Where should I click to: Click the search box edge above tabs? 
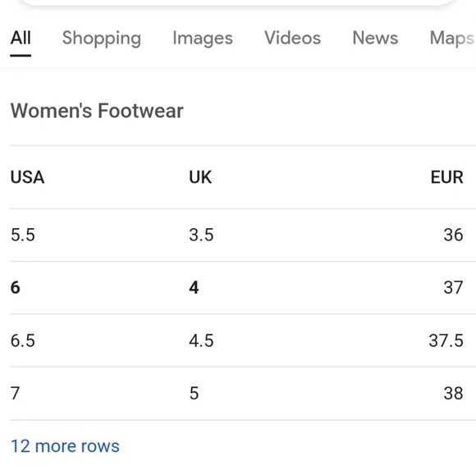pyautogui.click(x=238, y=2)
